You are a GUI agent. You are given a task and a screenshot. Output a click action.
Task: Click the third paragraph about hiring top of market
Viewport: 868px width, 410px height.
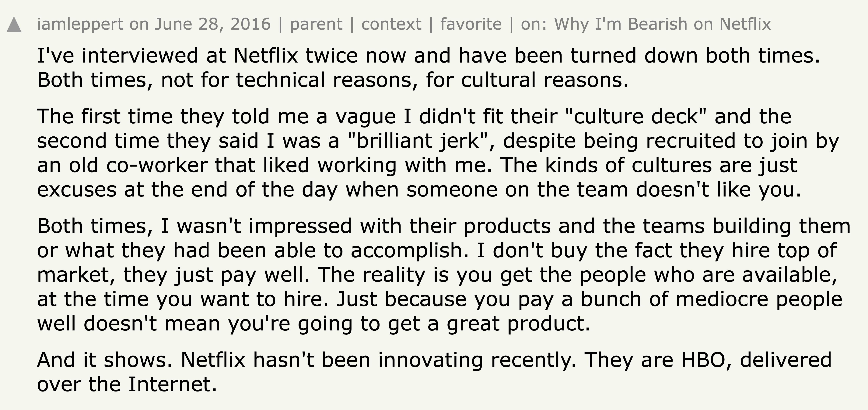(404, 273)
